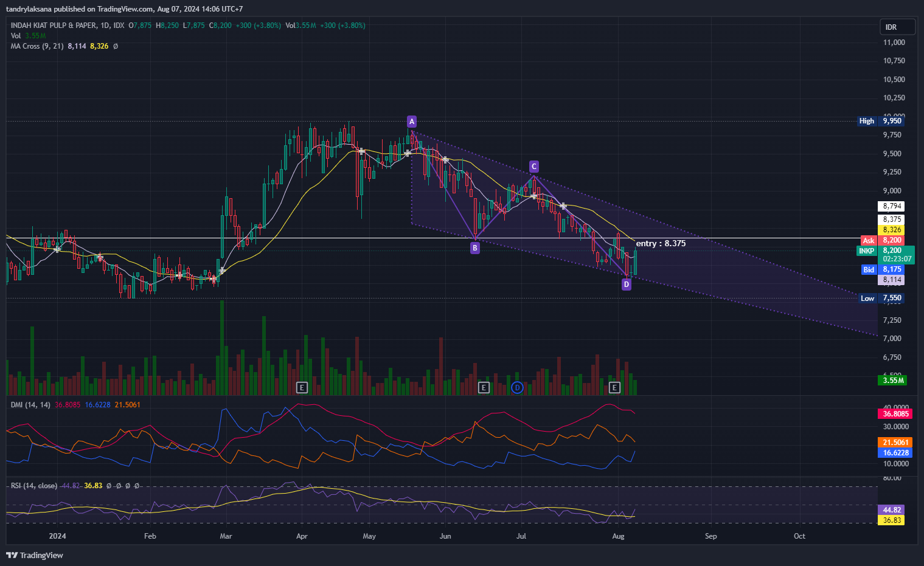
Task: Click the 8,114 MA value tag on axis
Action: (x=892, y=280)
